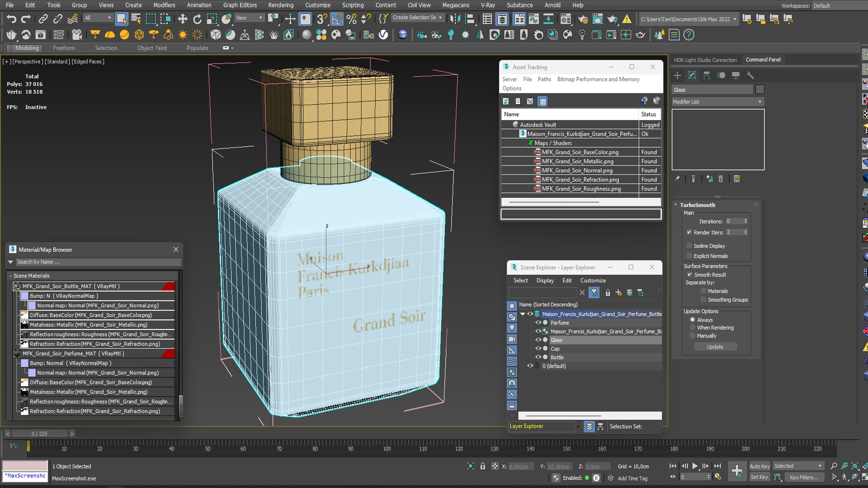This screenshot has height=488, width=868.
Task: Open the Modifier List dropdown
Action: (x=717, y=102)
